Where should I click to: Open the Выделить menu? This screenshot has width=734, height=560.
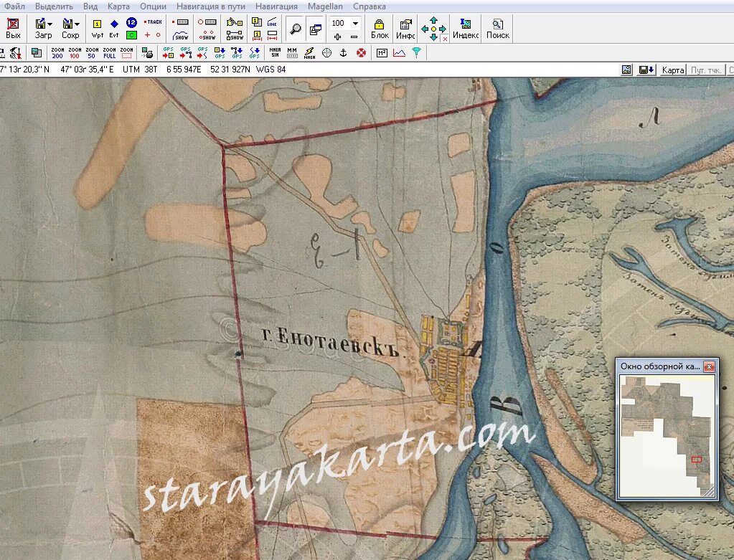tap(54, 6)
